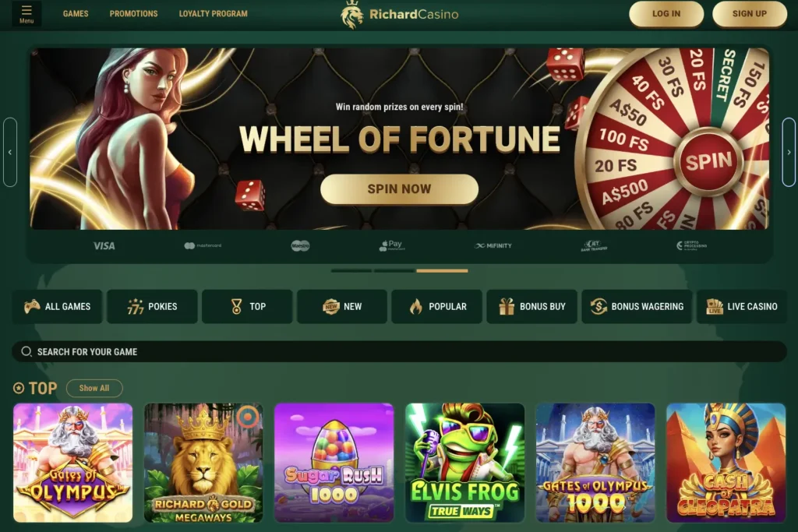Click the Sign Up button

click(x=750, y=14)
